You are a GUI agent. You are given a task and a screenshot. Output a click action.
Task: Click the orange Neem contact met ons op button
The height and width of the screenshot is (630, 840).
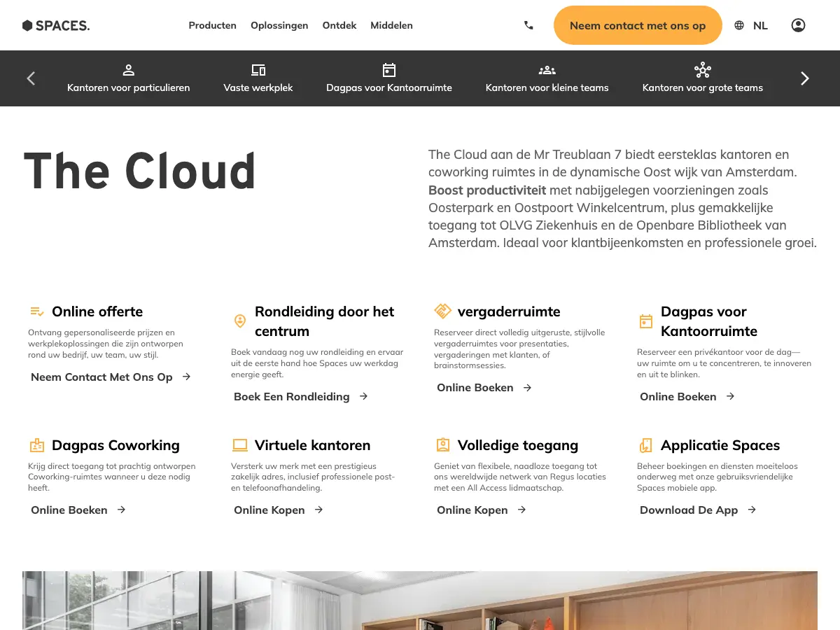(638, 25)
